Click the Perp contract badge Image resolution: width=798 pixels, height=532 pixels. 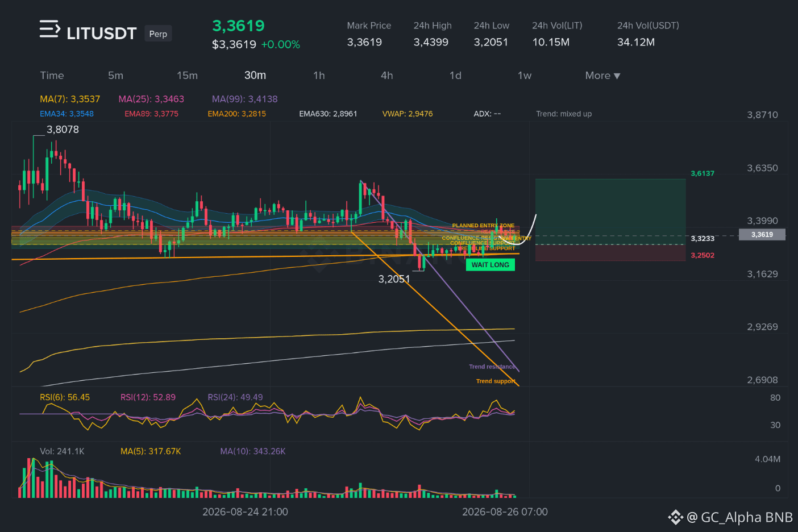pos(158,34)
